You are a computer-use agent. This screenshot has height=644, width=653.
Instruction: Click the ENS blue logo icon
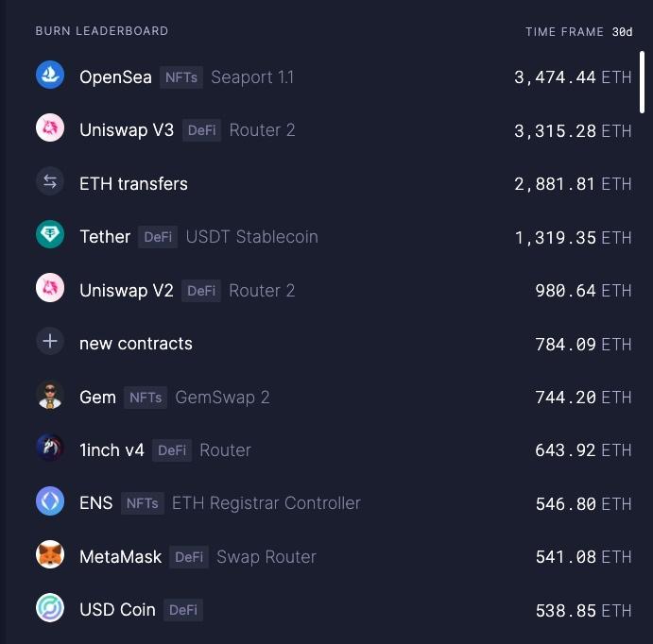click(50, 501)
